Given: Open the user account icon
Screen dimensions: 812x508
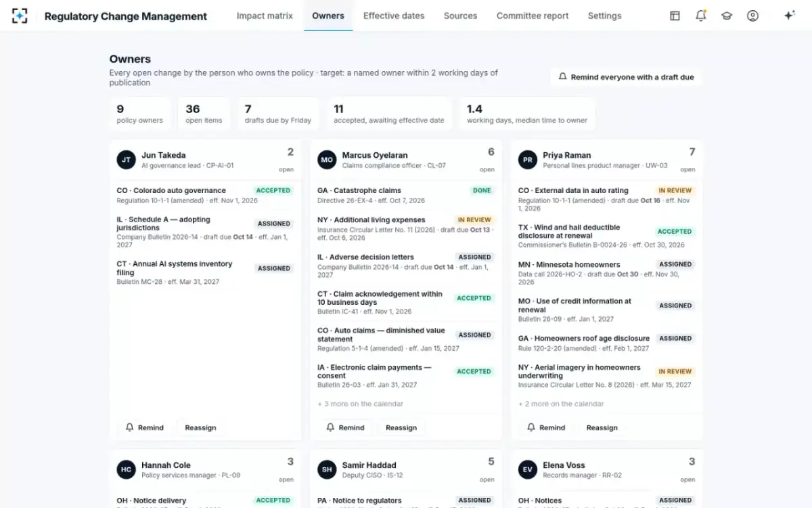Looking at the screenshot, I should coord(752,16).
